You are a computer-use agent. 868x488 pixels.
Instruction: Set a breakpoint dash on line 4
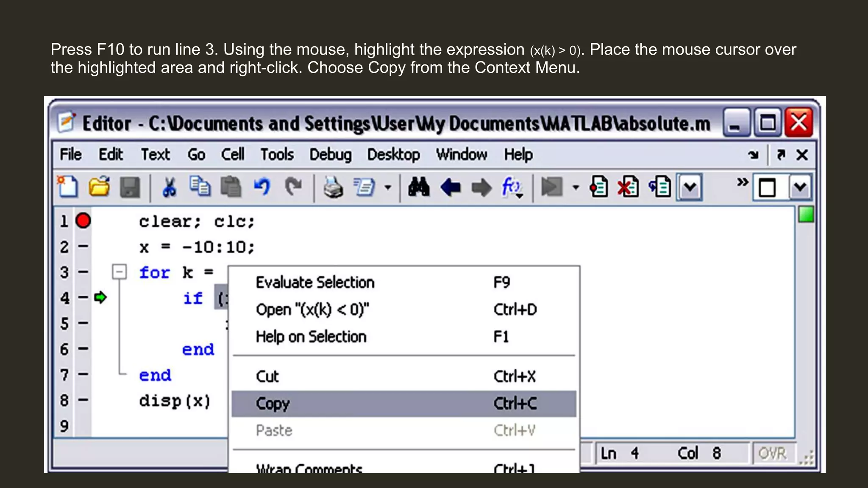(x=83, y=297)
